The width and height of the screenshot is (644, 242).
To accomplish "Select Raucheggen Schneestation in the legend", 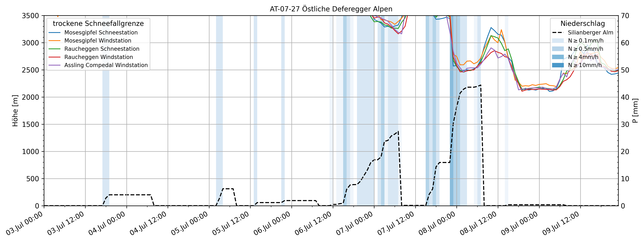I will click(102, 49).
